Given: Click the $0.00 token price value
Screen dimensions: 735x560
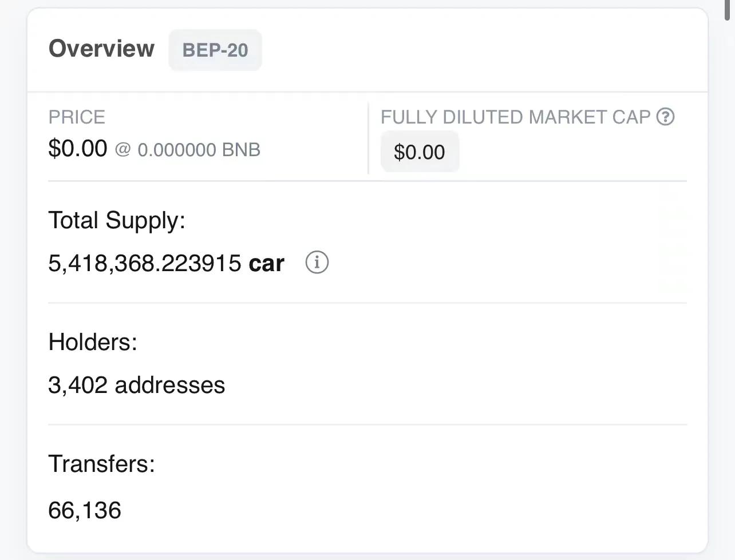Looking at the screenshot, I should point(78,149).
